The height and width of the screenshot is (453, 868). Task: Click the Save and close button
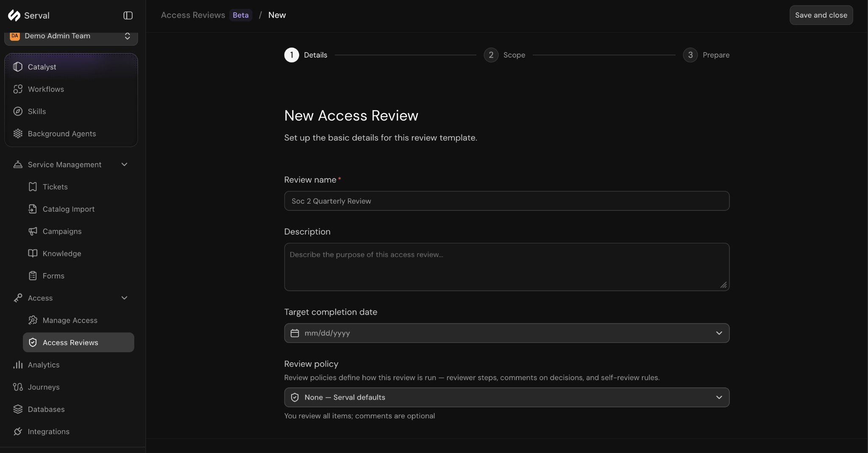[x=821, y=15]
